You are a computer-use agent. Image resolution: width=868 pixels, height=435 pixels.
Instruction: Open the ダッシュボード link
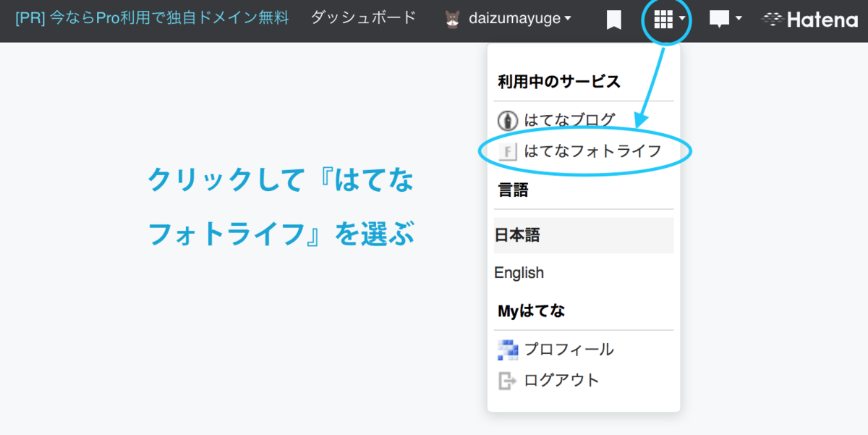pos(363,18)
